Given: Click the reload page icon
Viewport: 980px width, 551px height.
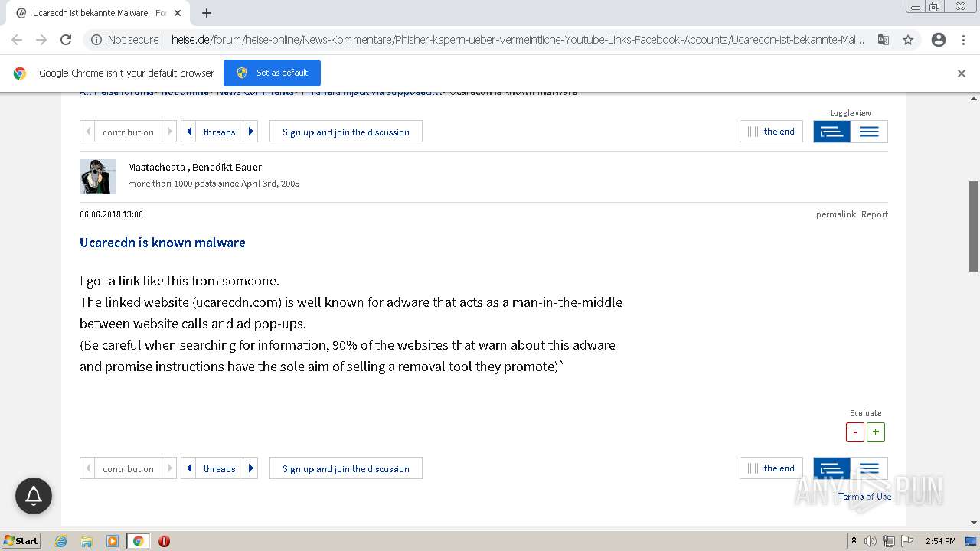Looking at the screenshot, I should tap(66, 40).
